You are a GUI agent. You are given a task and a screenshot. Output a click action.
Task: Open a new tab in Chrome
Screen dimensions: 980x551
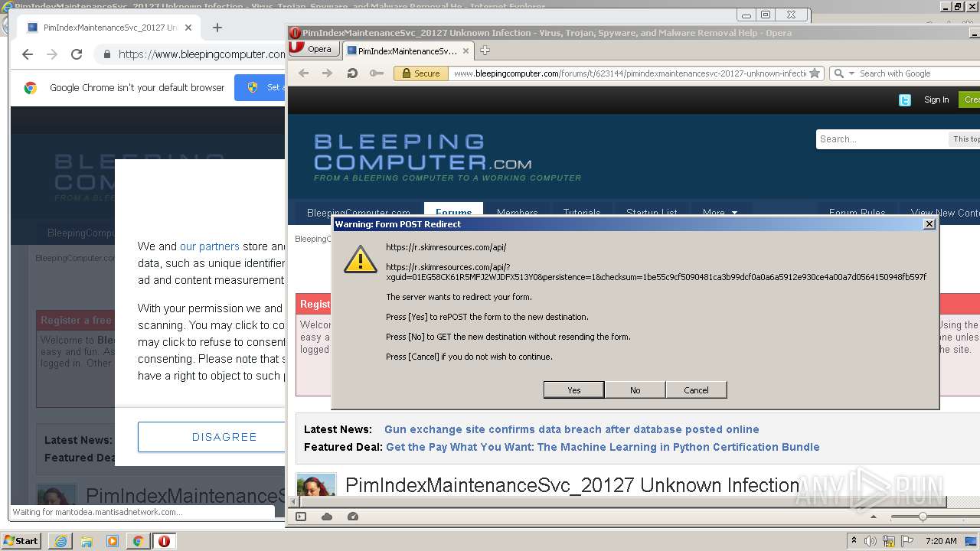click(x=217, y=28)
